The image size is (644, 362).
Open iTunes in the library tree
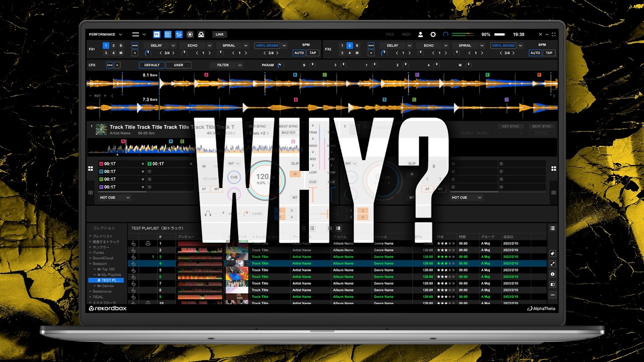[x=98, y=252]
